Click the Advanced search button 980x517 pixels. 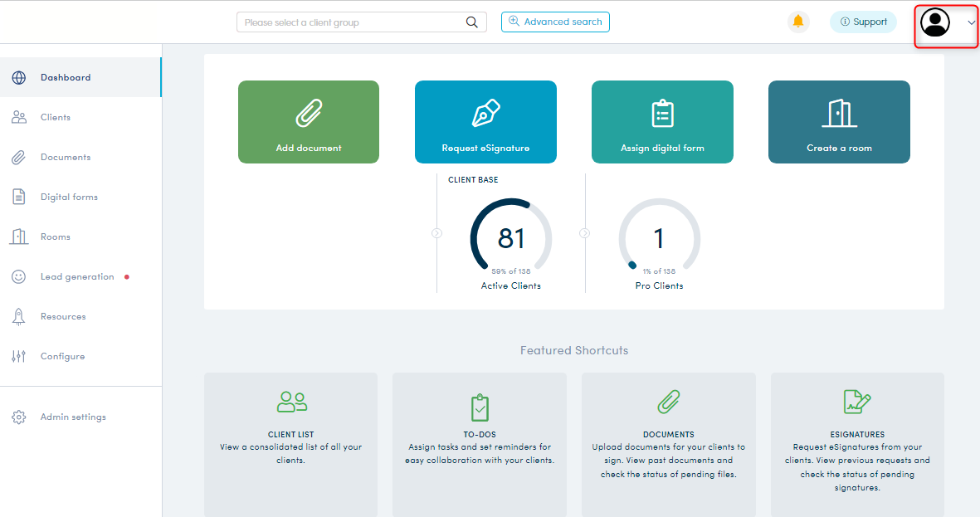pos(555,22)
